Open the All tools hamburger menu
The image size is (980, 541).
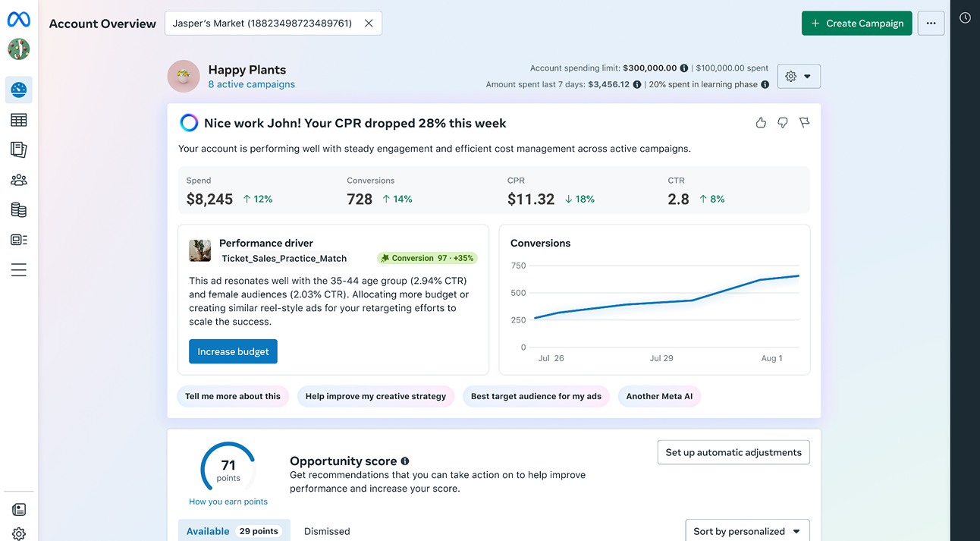19,270
